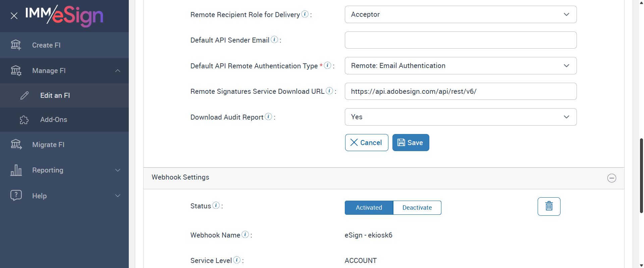Image resolution: width=644 pixels, height=268 pixels.
Task: Click info icon beside Service Level
Action: [x=237, y=260]
